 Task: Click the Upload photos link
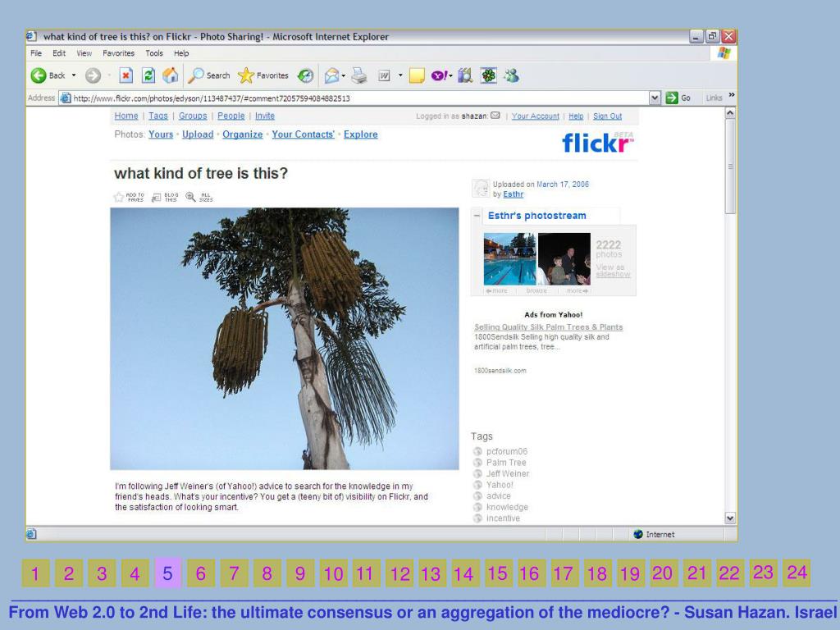[x=198, y=135]
